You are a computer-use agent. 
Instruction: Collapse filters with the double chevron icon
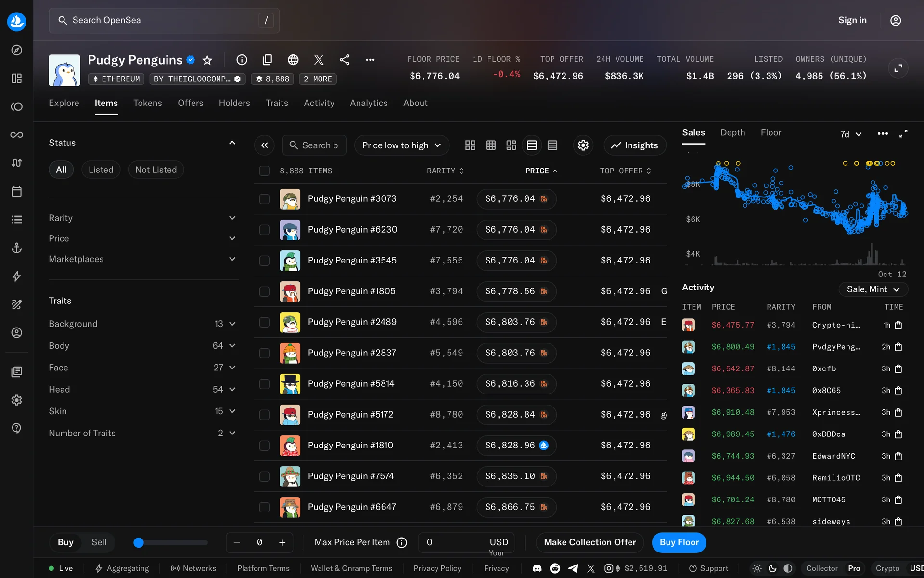coord(264,145)
